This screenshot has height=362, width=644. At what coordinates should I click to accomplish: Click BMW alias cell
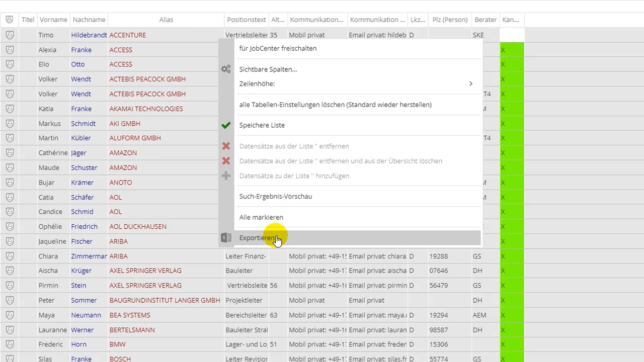tap(166, 344)
